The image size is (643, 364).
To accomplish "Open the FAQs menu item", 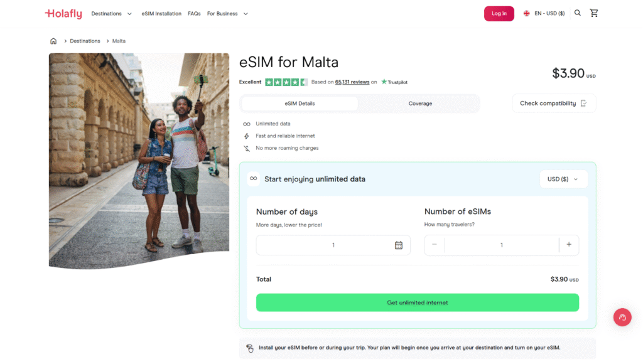I will [x=194, y=13].
